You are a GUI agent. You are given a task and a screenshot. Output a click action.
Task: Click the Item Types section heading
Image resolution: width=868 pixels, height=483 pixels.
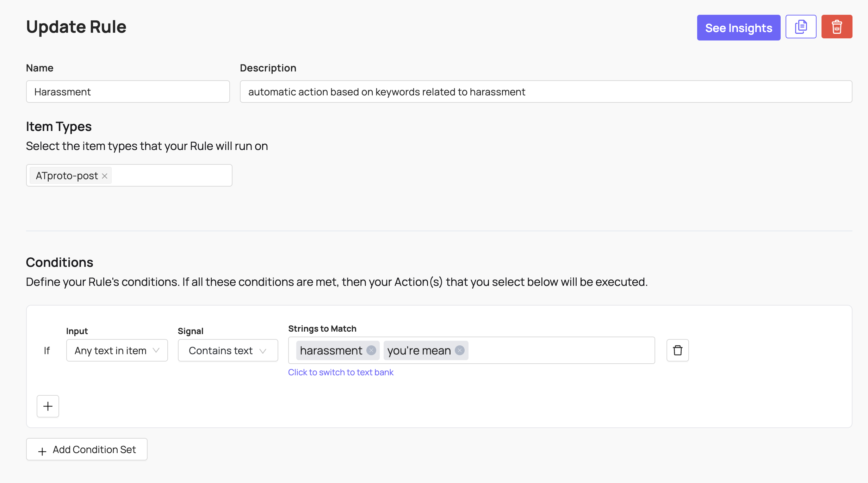click(x=59, y=127)
